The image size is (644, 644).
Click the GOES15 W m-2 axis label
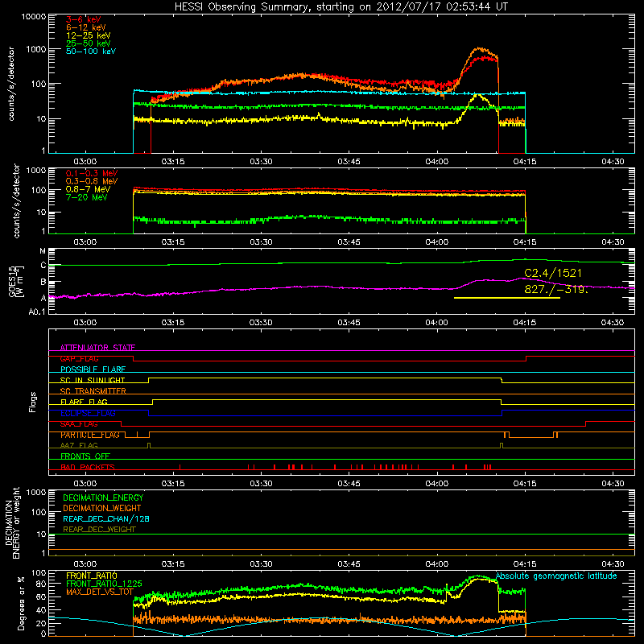point(16,281)
